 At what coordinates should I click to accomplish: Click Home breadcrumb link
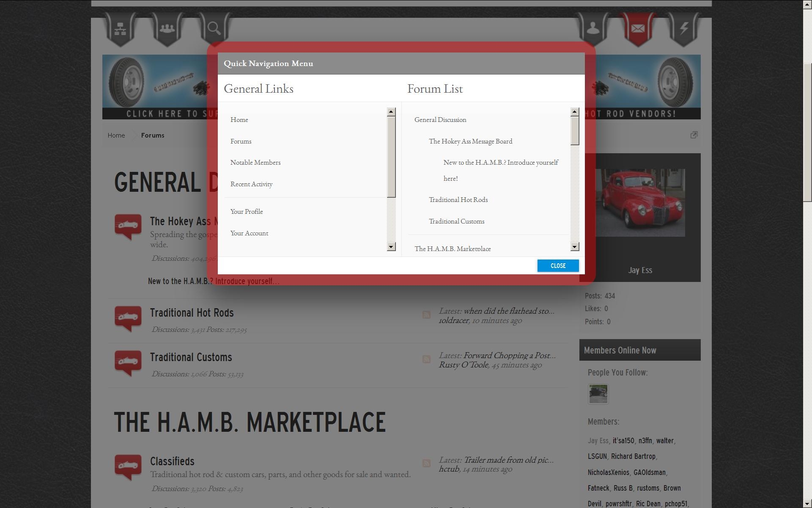tap(116, 135)
